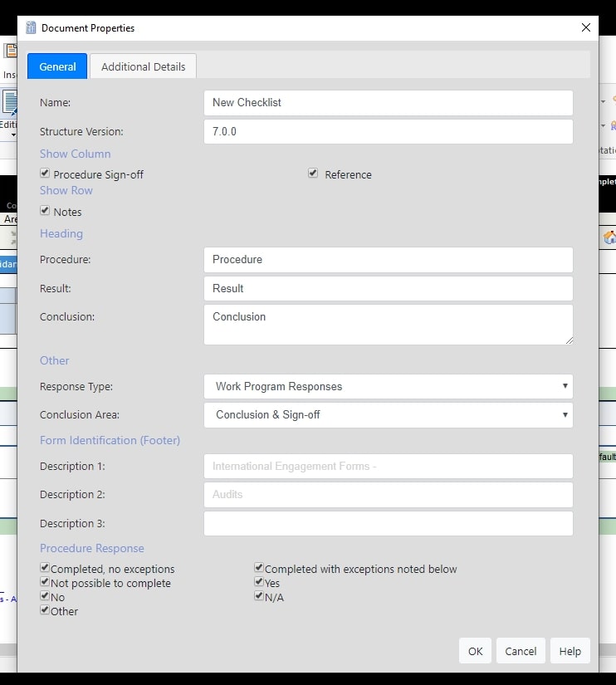Select the General tab
The height and width of the screenshot is (685, 616).
[57, 66]
